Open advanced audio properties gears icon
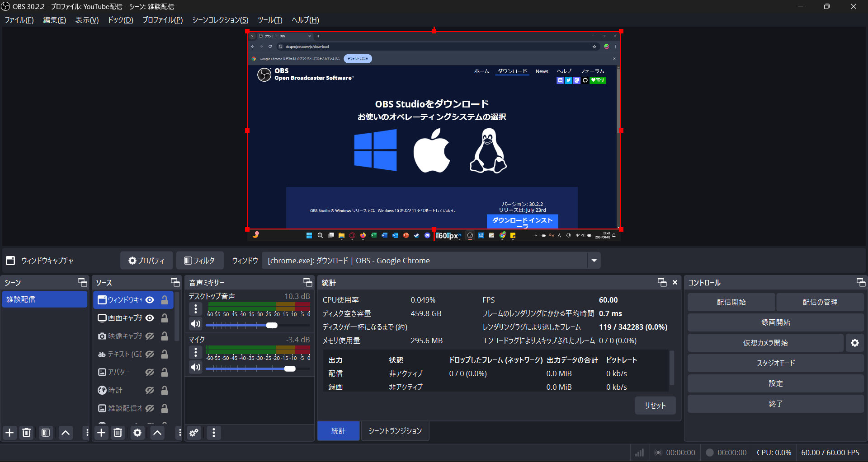Viewport: 868px width, 462px height. (194, 433)
